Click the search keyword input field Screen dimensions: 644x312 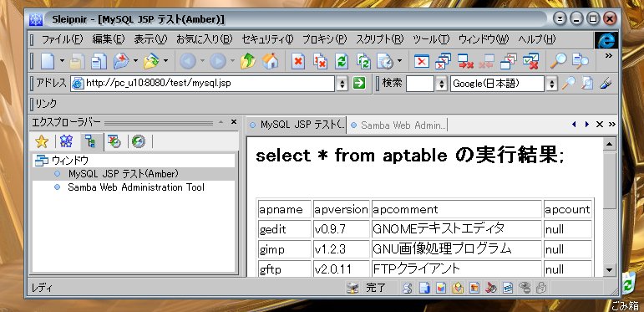(420, 84)
